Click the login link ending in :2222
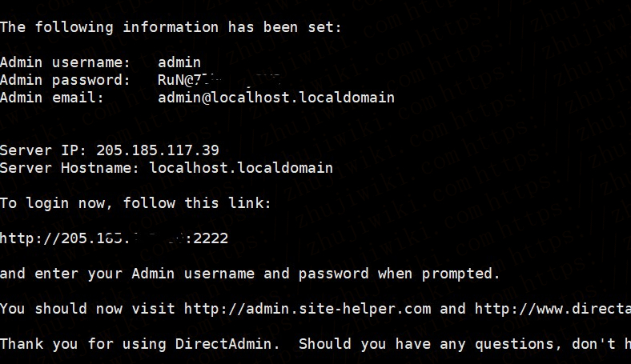 [x=114, y=238]
